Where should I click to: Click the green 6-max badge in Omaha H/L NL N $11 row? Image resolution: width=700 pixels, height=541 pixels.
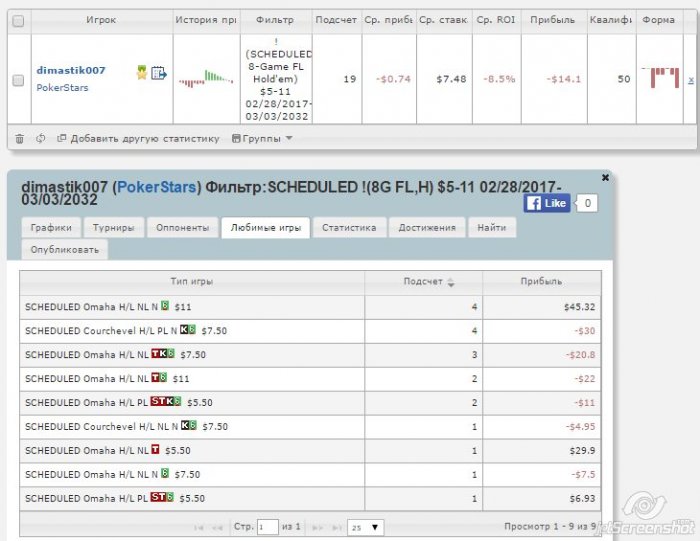tap(165, 306)
